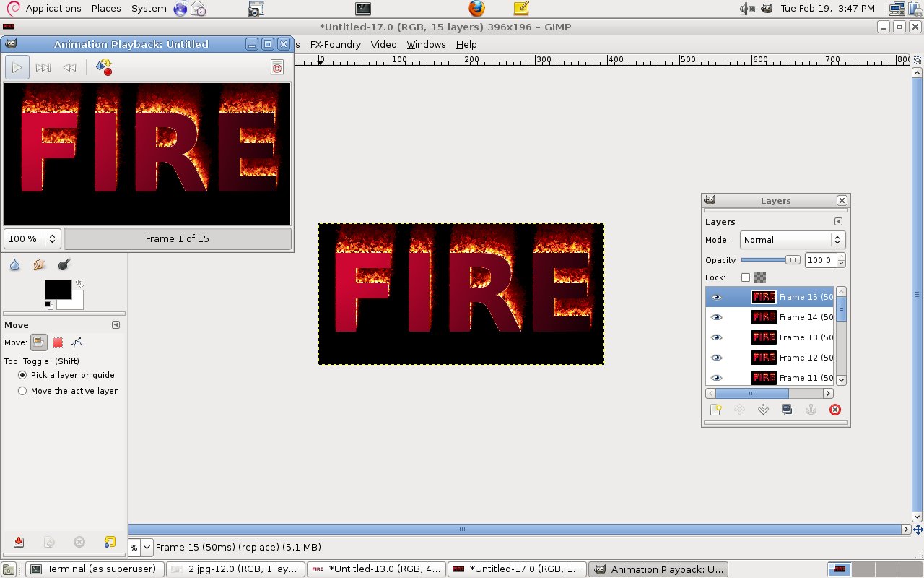Image resolution: width=924 pixels, height=578 pixels.
Task: Collapse the Move tool options panel
Action: click(x=115, y=324)
